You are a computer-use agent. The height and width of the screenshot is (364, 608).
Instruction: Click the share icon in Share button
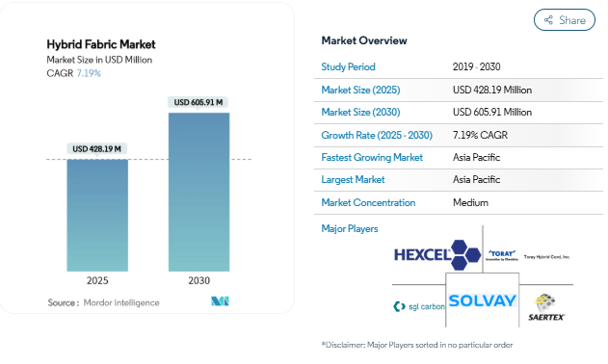click(x=548, y=20)
